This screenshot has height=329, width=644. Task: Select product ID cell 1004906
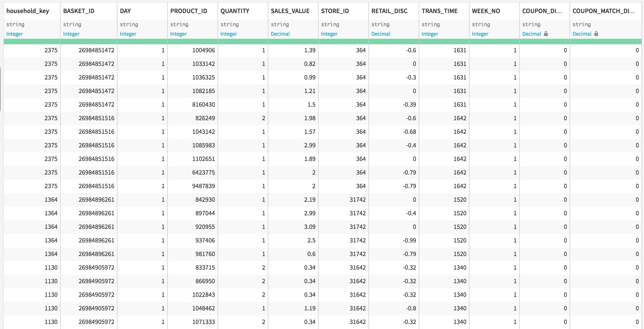[193, 50]
